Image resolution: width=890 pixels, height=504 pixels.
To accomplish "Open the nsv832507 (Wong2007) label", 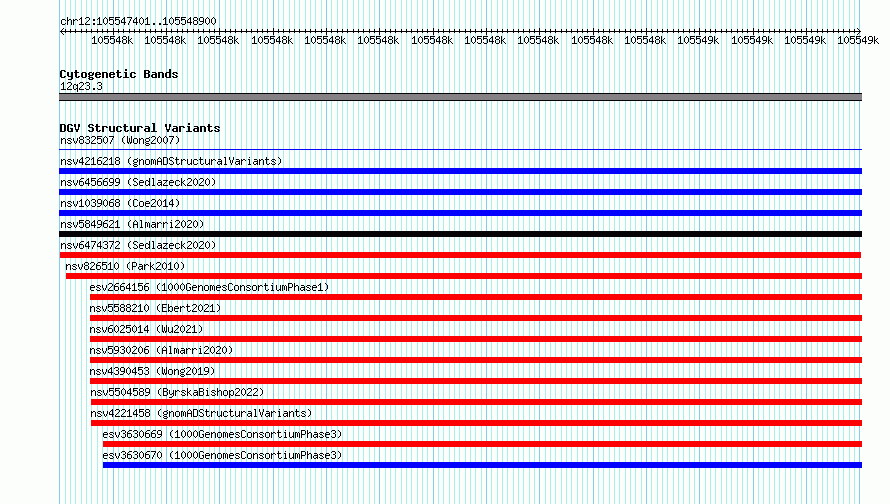I will pyautogui.click(x=120, y=140).
